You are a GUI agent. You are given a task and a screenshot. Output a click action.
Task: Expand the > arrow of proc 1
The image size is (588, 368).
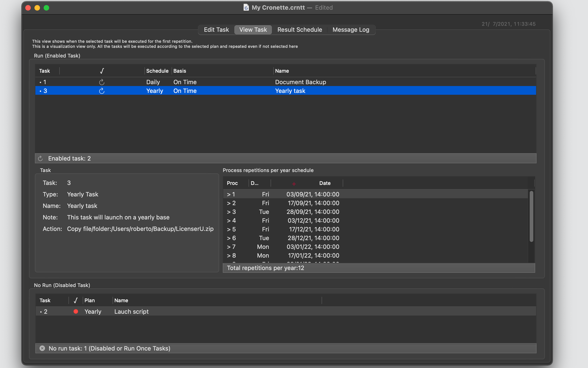[229, 195]
